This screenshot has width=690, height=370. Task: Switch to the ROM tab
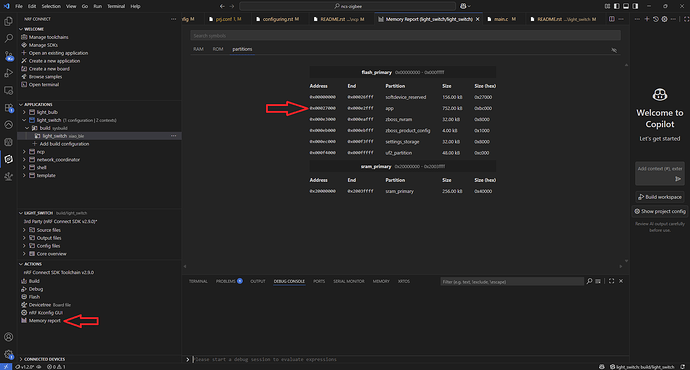[x=218, y=49]
